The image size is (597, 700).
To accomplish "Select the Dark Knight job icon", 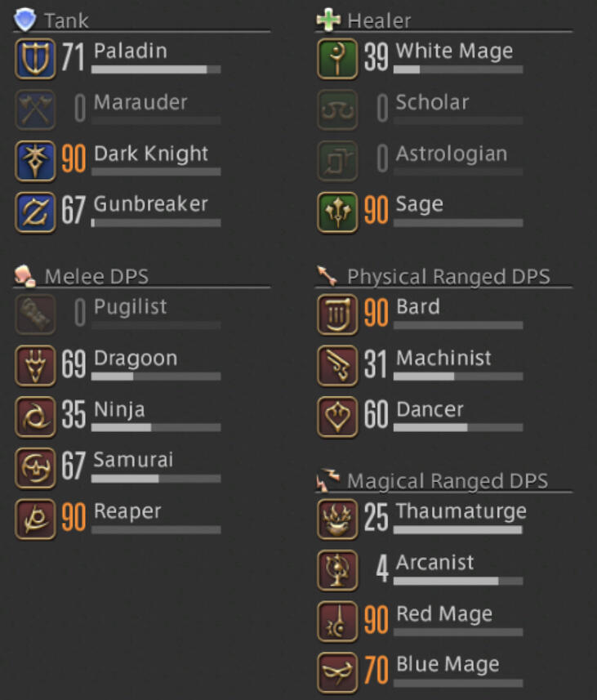I will [35, 161].
